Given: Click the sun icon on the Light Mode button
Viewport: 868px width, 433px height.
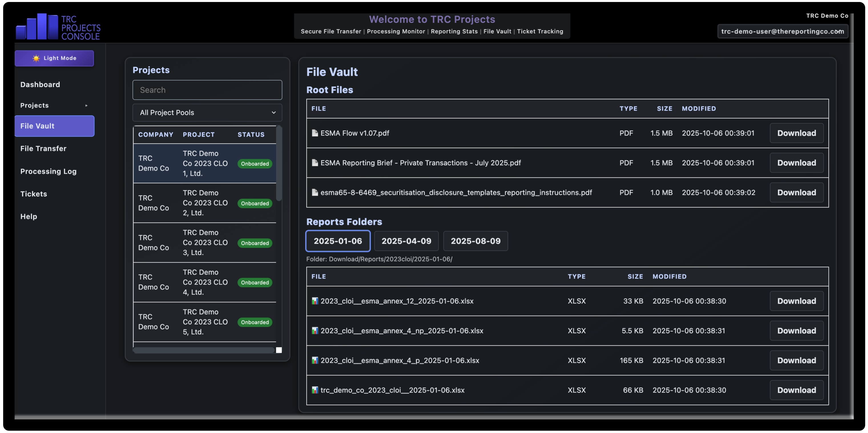Looking at the screenshot, I should tap(36, 58).
